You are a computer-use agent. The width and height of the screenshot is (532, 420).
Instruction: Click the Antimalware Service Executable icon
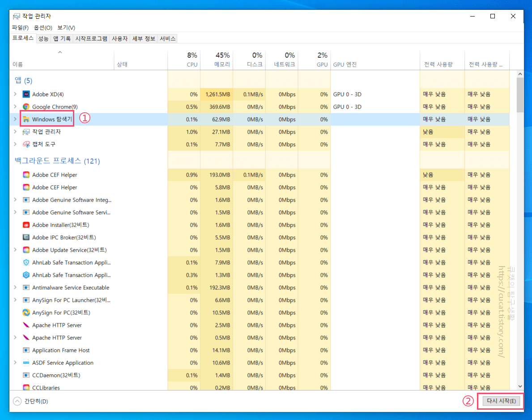[x=26, y=288]
